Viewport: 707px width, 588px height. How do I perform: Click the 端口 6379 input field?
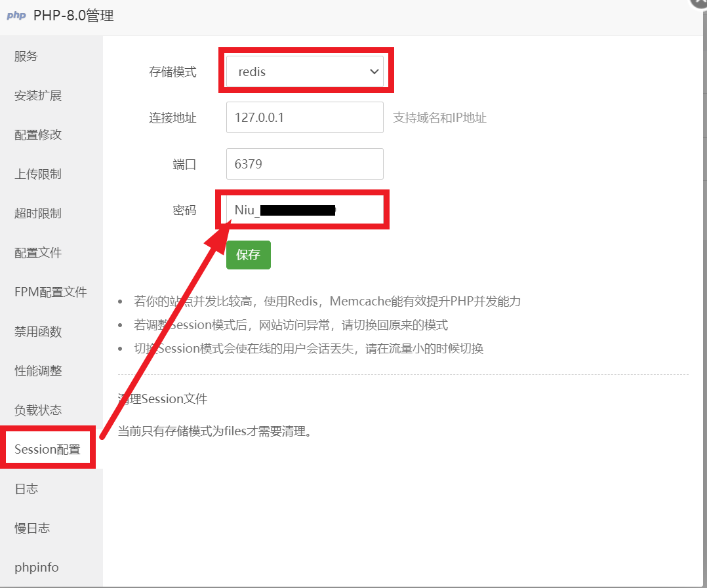(304, 164)
